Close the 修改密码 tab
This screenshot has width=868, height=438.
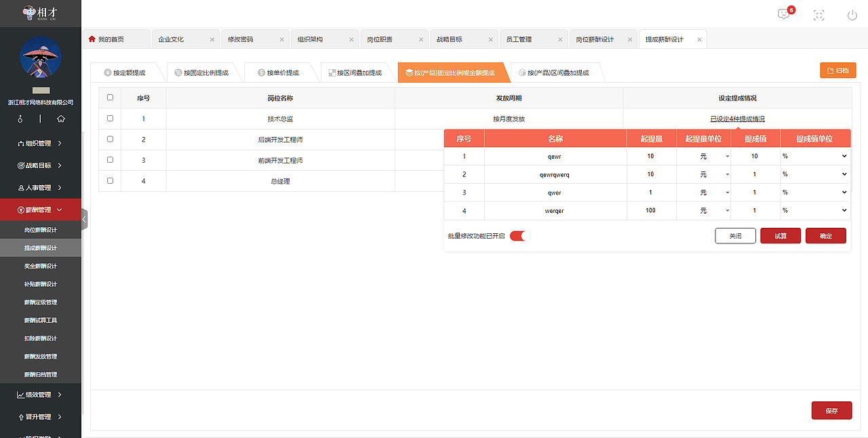point(282,39)
